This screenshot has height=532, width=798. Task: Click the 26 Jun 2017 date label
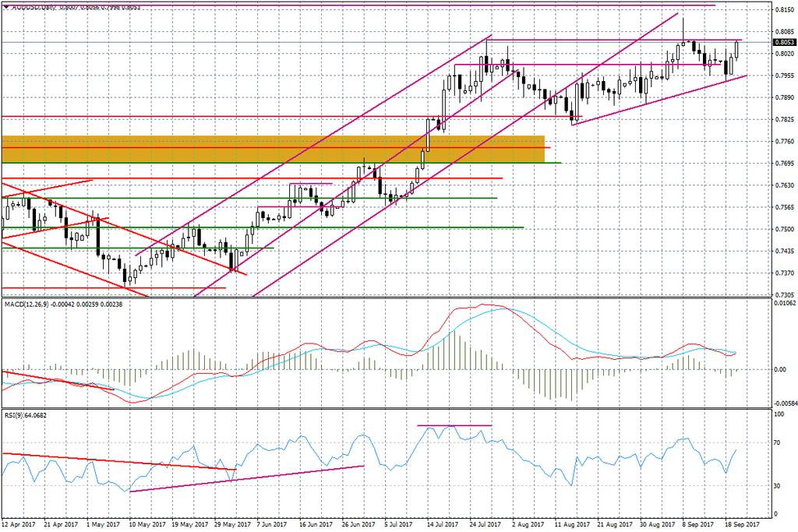click(358, 524)
